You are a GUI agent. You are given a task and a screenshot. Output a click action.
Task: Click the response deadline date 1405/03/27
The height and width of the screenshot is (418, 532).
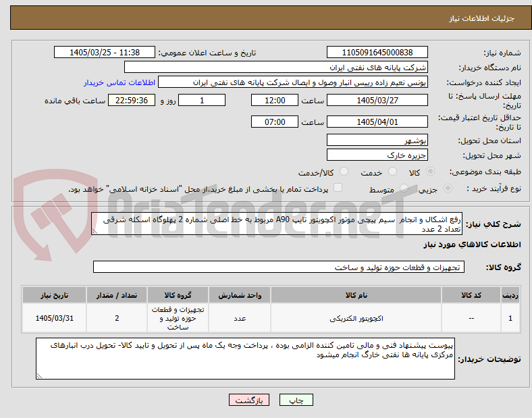377,100
